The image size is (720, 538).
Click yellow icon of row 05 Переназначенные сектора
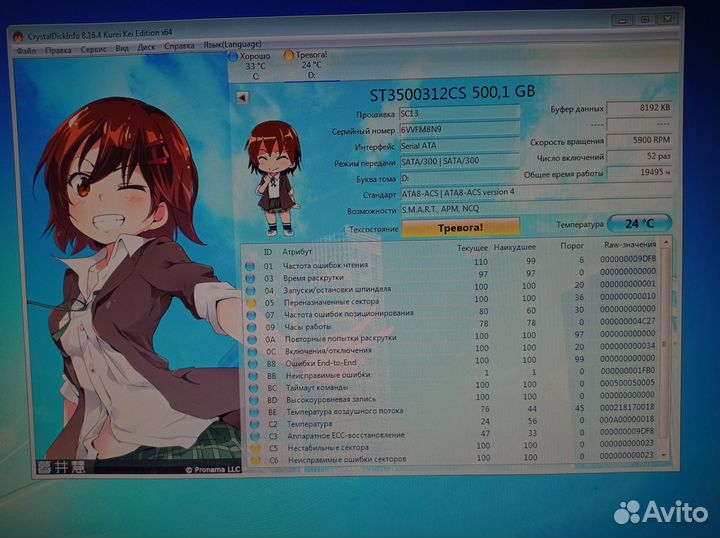251,303
